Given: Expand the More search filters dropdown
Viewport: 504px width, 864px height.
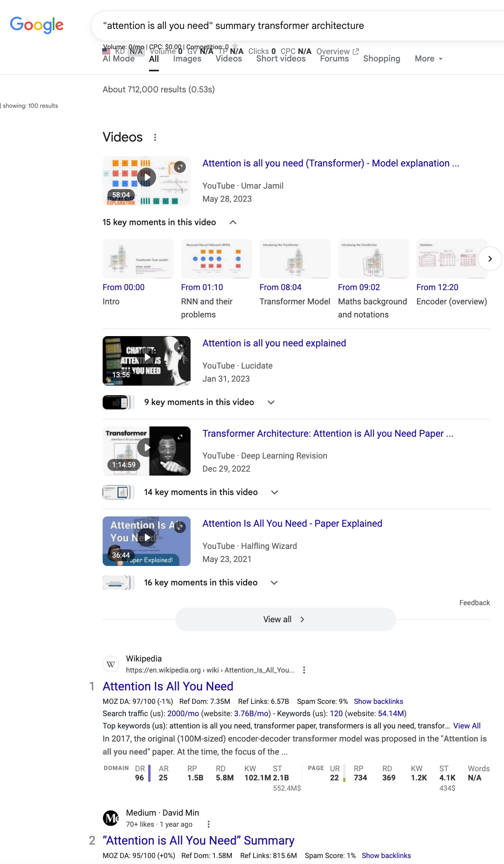Looking at the screenshot, I should (428, 59).
